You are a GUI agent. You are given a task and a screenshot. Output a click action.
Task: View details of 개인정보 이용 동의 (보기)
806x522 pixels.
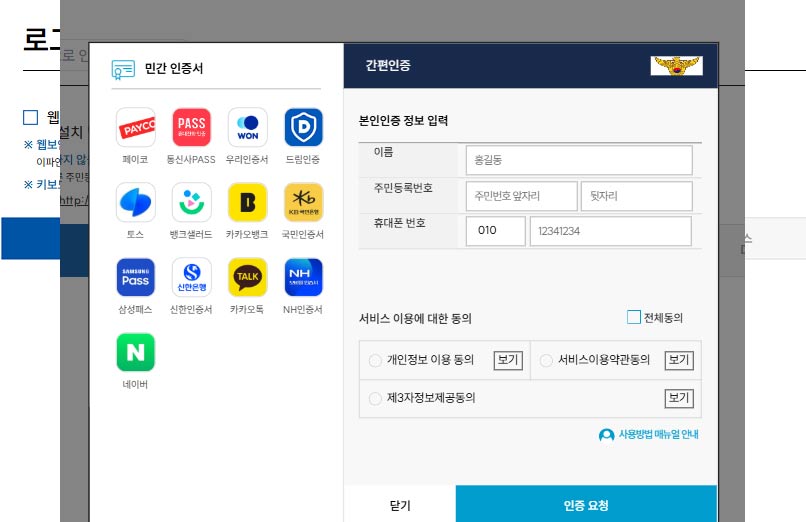[508, 360]
